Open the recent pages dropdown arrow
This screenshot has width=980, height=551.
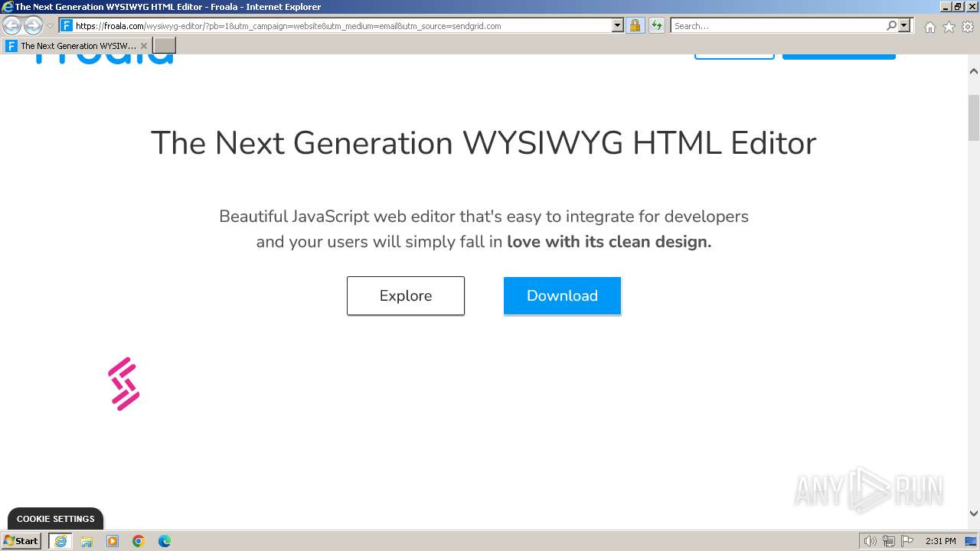[x=50, y=25]
